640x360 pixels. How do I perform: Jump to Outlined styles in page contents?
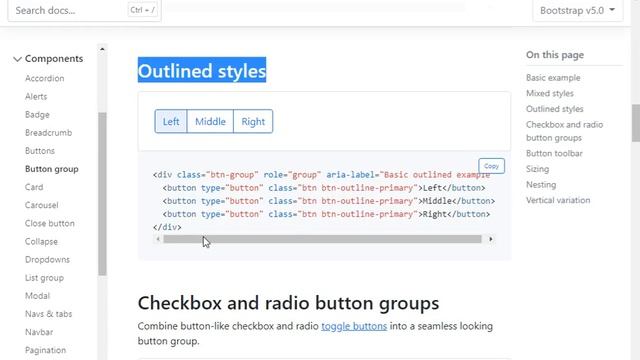click(554, 109)
